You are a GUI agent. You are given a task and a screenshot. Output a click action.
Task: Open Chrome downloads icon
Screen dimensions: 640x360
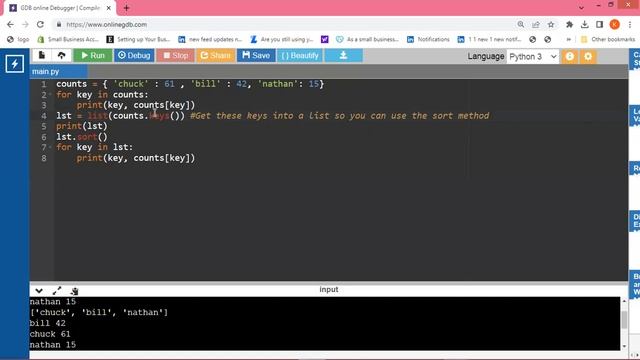[x=584, y=24]
